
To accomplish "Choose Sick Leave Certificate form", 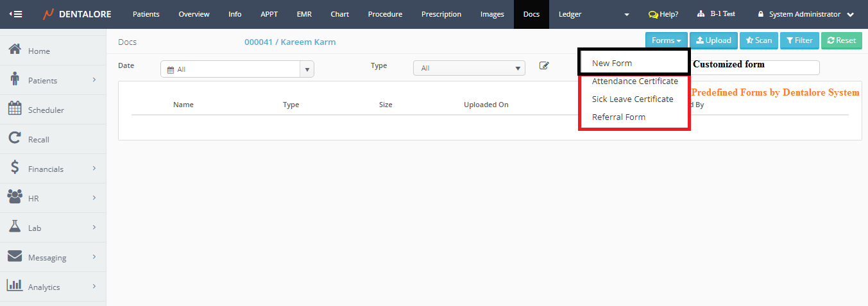I will [x=633, y=99].
